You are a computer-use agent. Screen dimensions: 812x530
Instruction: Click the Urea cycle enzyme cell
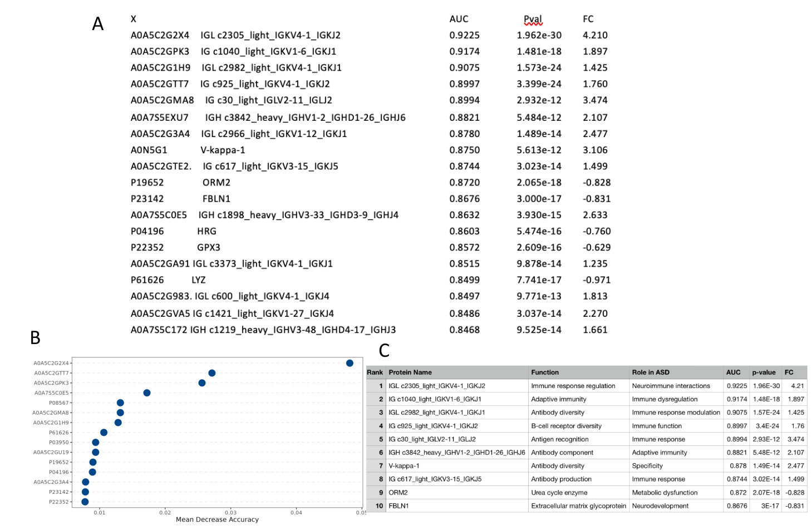pyautogui.click(x=559, y=493)
